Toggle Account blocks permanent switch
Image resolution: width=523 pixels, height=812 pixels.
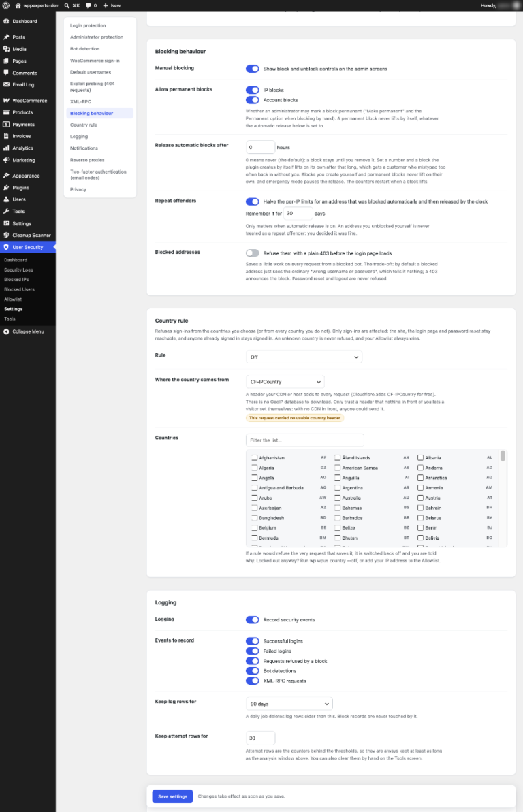253,100
